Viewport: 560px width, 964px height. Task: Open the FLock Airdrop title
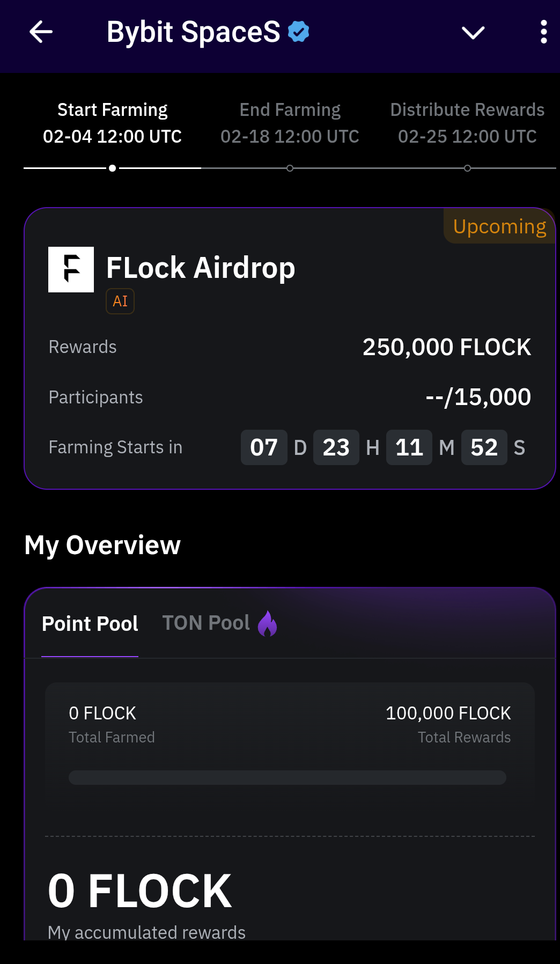click(x=201, y=268)
